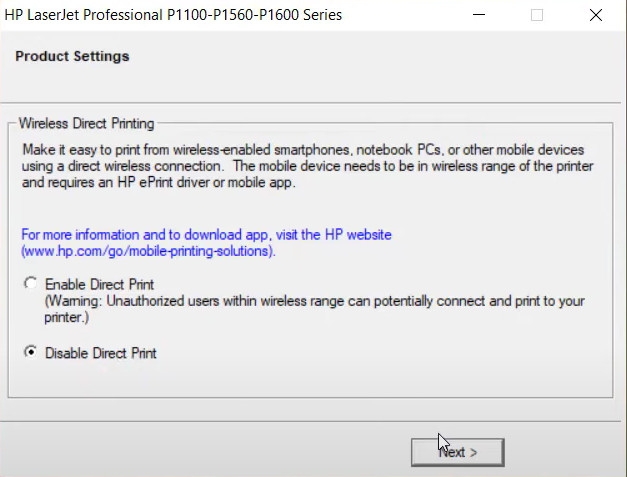
Task: Select the Enable Direct Print radio button
Action: coord(31,284)
